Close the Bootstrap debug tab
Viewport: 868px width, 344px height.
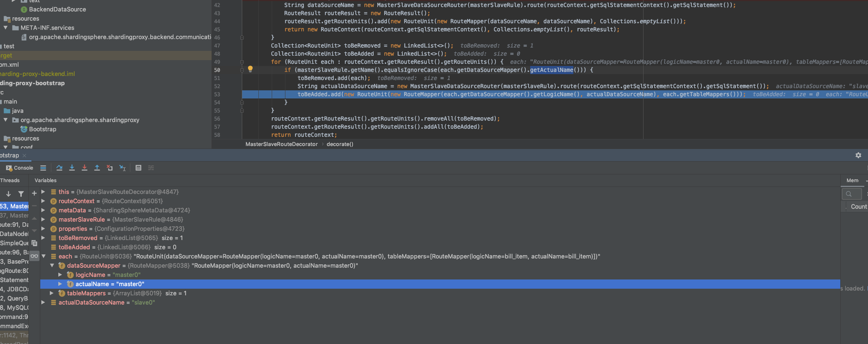tap(25, 155)
